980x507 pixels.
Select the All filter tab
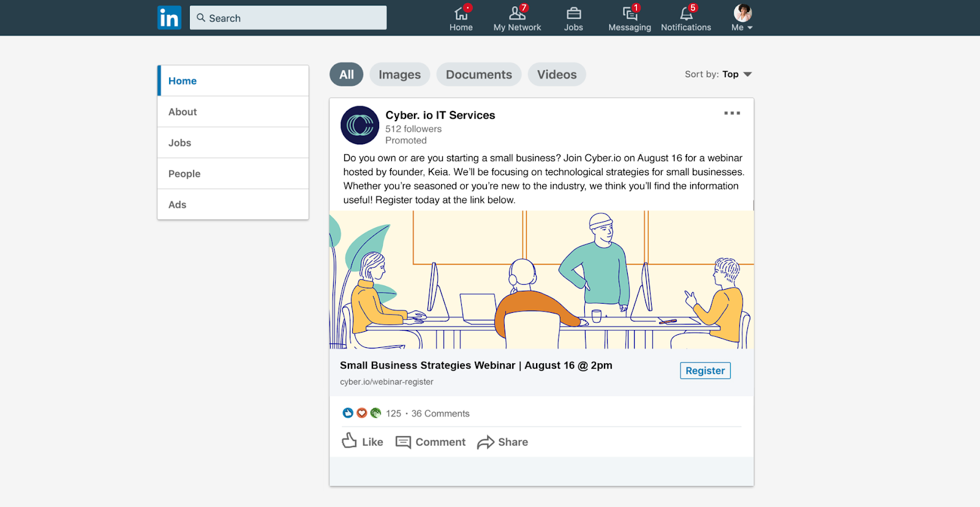pyautogui.click(x=347, y=75)
